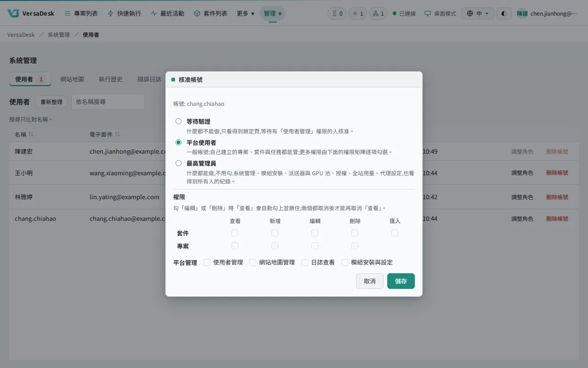Click the hourglass pending counter badge

[337, 13]
